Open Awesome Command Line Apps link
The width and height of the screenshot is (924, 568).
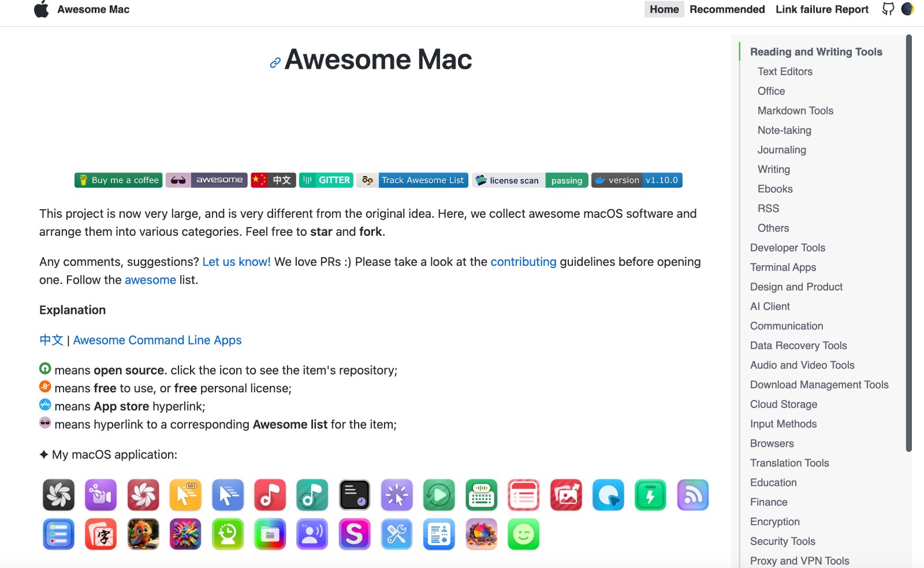point(157,340)
